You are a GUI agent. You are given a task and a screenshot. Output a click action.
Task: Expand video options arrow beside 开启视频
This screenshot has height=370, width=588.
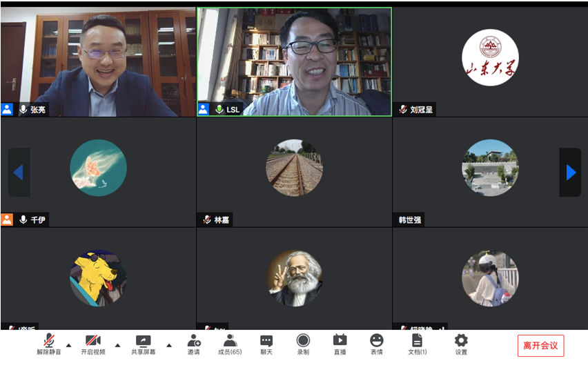pos(117,344)
